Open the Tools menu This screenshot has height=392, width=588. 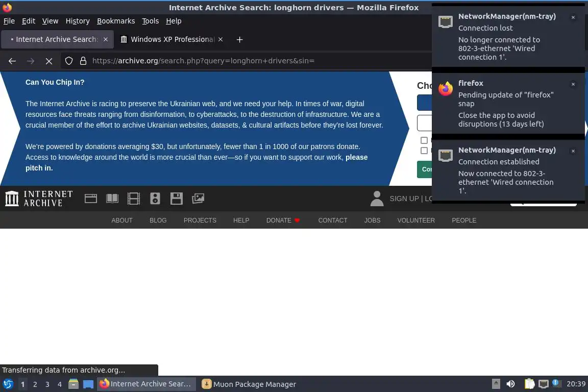pyautogui.click(x=151, y=21)
